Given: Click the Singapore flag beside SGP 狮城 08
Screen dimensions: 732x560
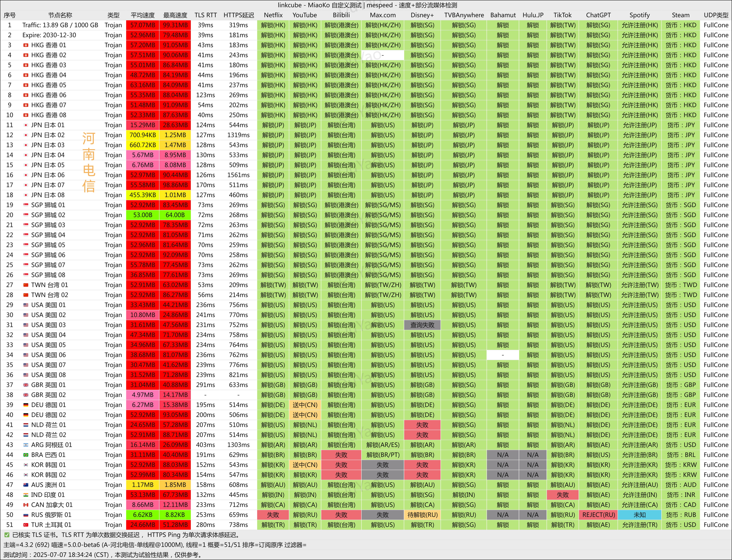Looking at the screenshot, I should pyautogui.click(x=26, y=275).
